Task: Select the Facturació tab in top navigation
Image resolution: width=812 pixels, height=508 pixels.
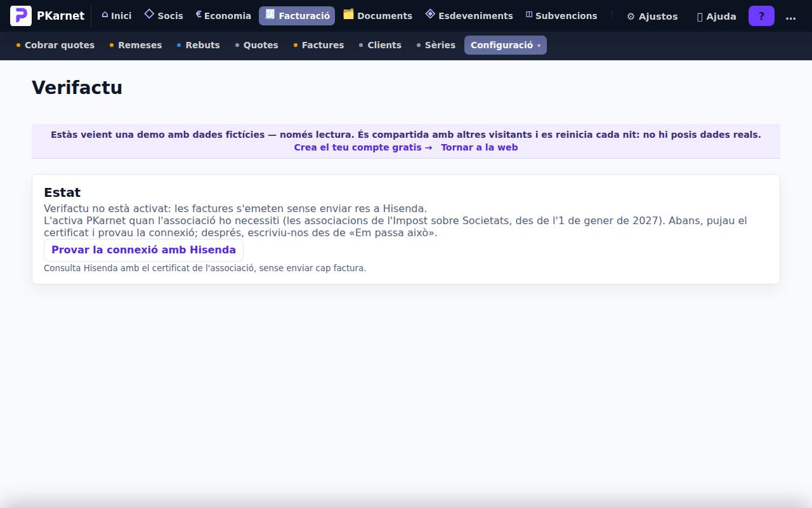Action: (x=297, y=16)
